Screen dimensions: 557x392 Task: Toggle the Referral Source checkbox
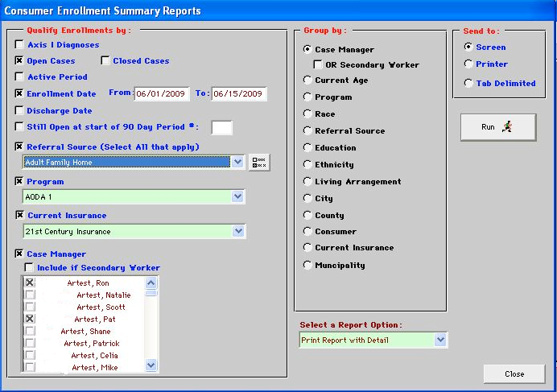click(x=19, y=146)
